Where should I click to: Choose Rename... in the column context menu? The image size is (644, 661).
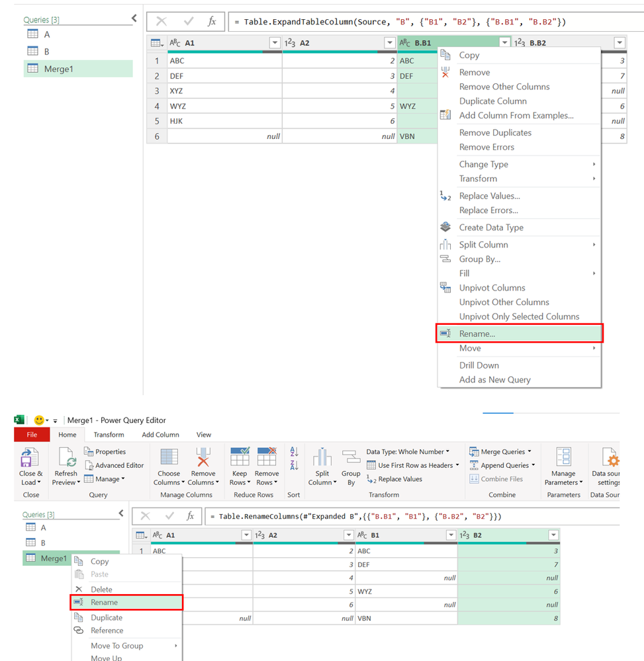tap(477, 334)
